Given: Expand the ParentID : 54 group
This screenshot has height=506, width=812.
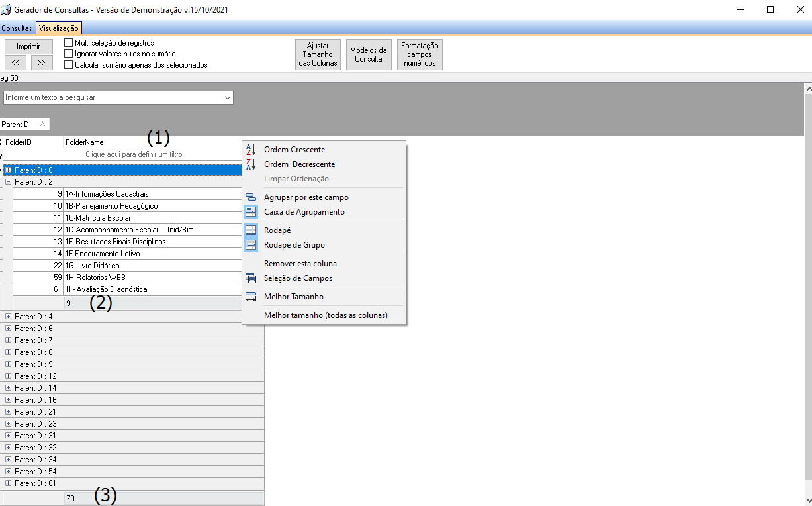Looking at the screenshot, I should tap(9, 472).
